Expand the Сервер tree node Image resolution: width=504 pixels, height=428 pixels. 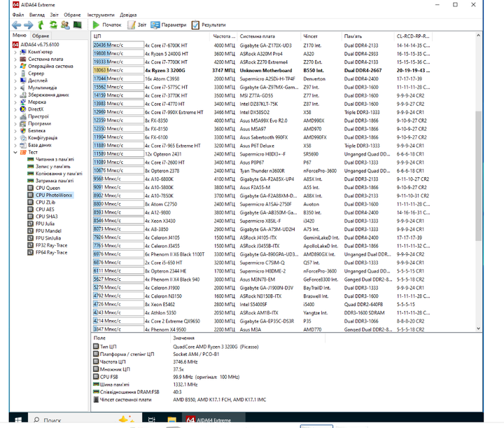click(x=15, y=74)
